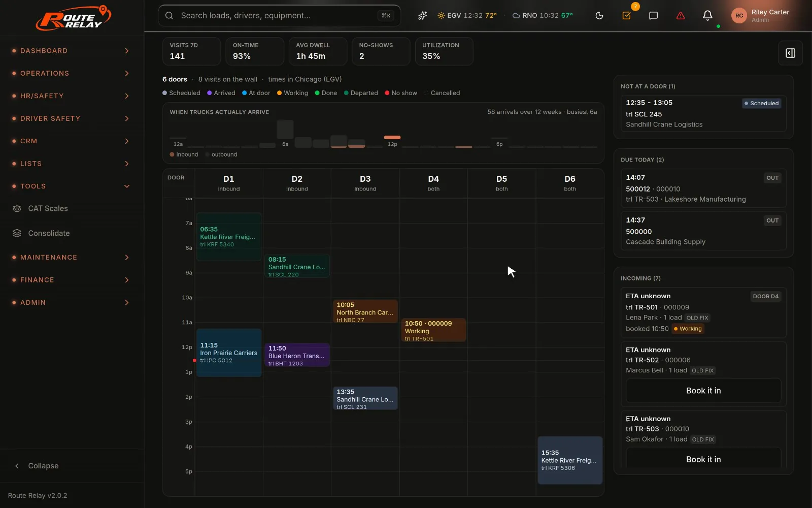The height and width of the screenshot is (508, 812).
Task: Open the Maintenance menu item
Action: point(71,258)
